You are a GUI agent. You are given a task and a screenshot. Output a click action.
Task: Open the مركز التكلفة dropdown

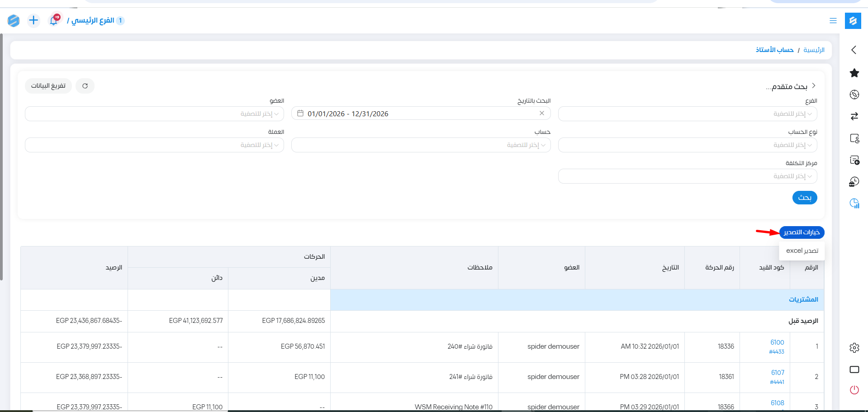(687, 176)
